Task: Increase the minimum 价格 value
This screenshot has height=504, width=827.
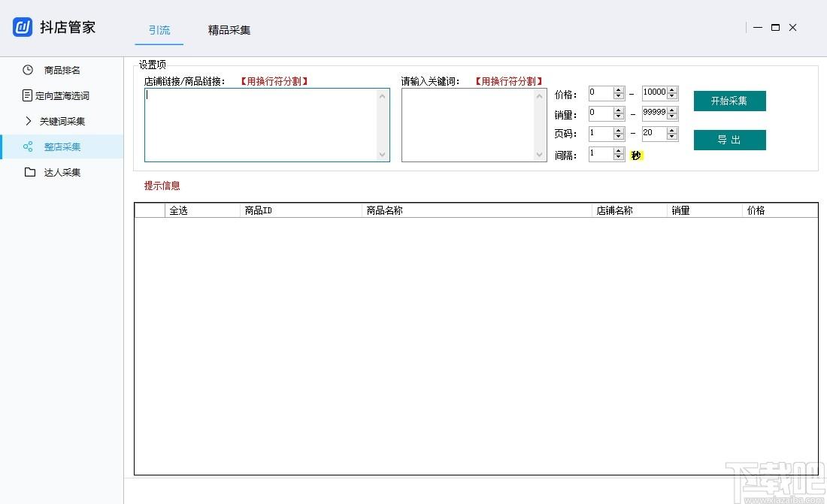Action: point(619,89)
